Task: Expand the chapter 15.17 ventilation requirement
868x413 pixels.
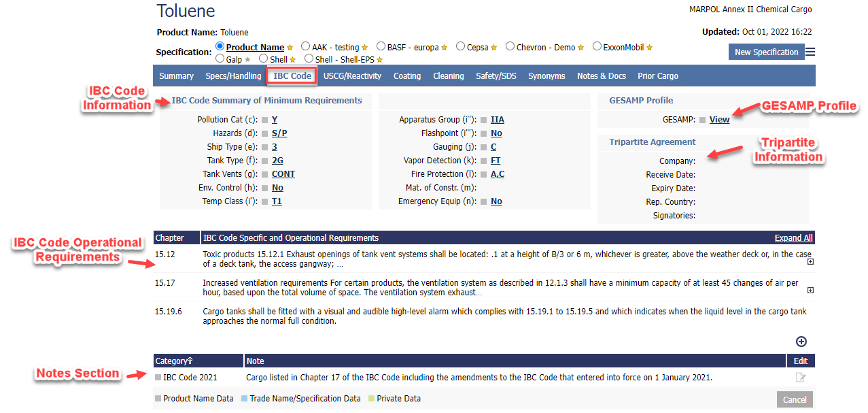Action: point(810,290)
